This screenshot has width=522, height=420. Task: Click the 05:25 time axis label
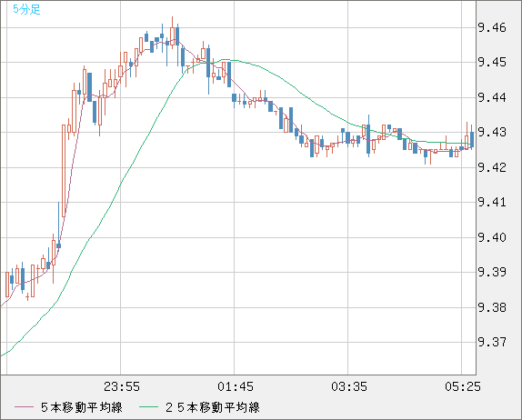click(463, 386)
